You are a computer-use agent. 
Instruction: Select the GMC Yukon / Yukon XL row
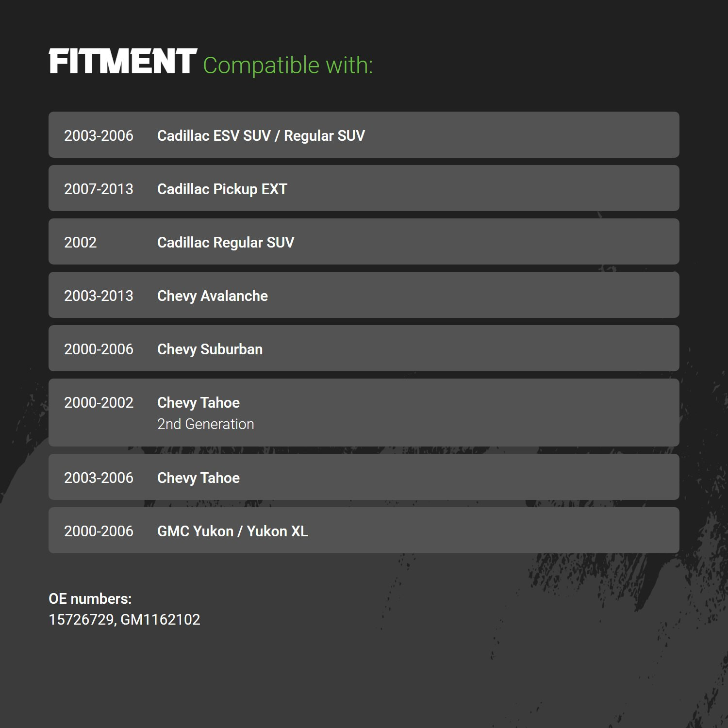click(364, 530)
